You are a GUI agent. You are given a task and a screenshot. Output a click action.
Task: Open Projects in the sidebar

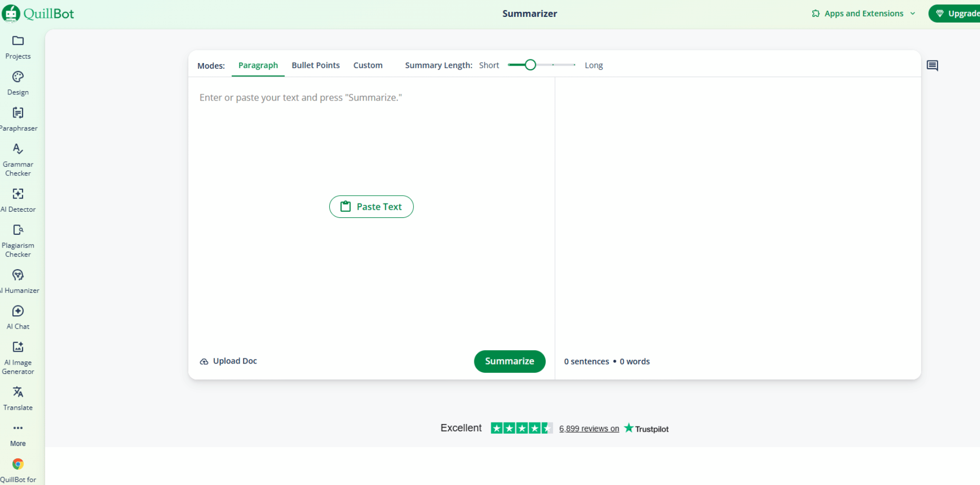point(18,48)
